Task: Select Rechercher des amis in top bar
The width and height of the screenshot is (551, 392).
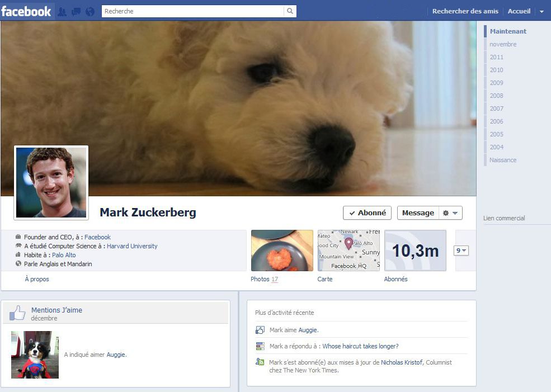Action: point(465,11)
